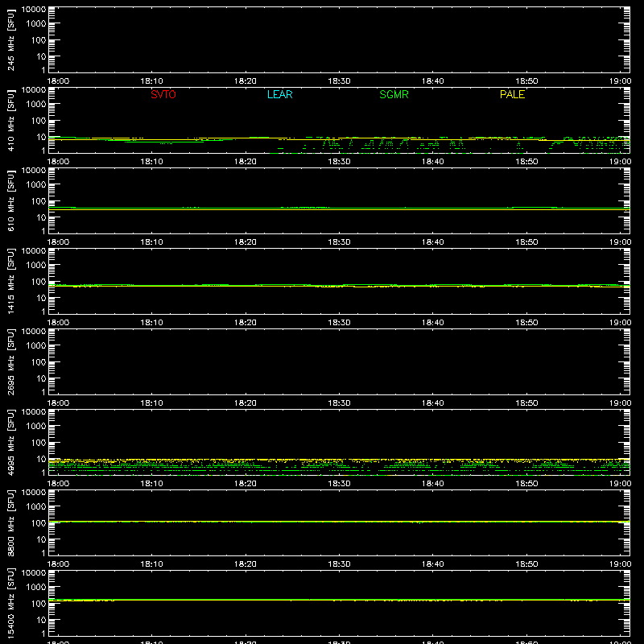The width and height of the screenshot is (644, 644).
Task: Click the red SVTO station label
Action: click(x=163, y=94)
